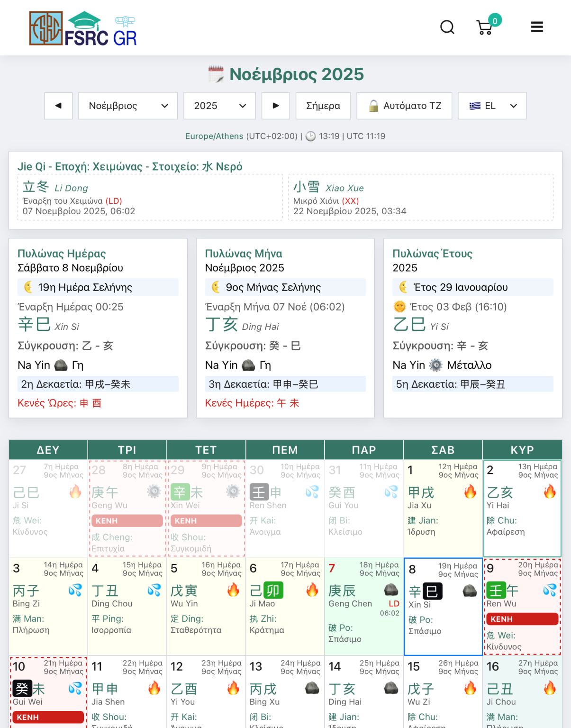Click the FSRC GR logo
This screenshot has width=571, height=728.
click(x=83, y=28)
